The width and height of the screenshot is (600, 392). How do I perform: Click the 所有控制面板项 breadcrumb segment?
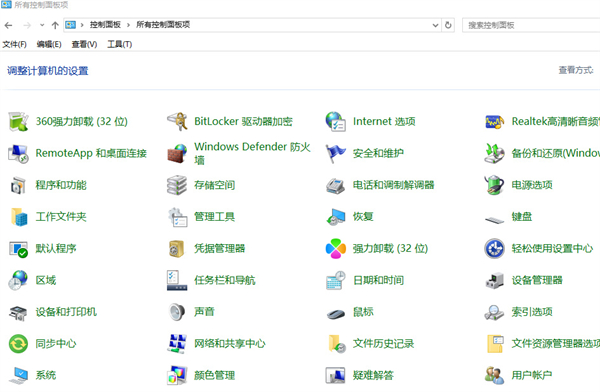click(x=163, y=25)
